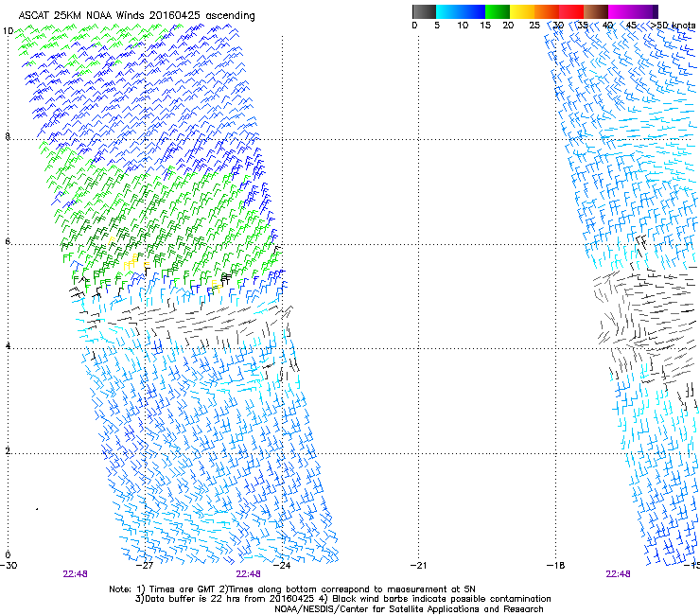Click the note 'Data buffer is 22 hrs from 20160425'
700x615 pixels.
(x=232, y=599)
